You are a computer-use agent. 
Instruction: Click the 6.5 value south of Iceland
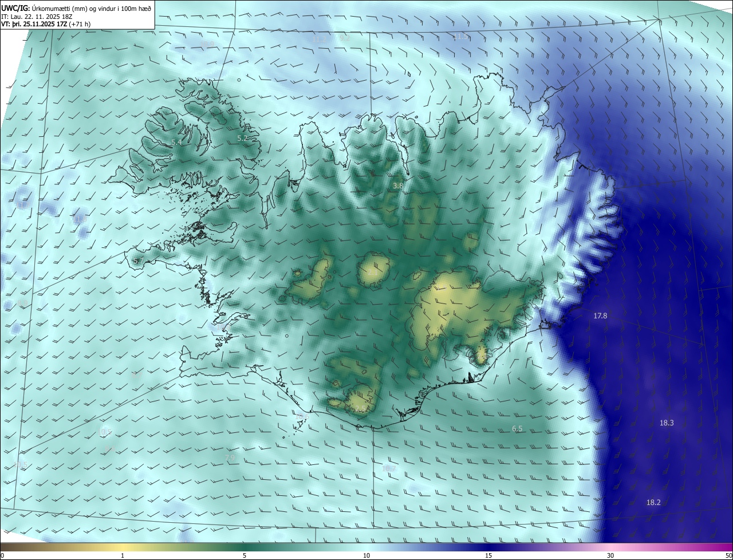click(x=517, y=429)
